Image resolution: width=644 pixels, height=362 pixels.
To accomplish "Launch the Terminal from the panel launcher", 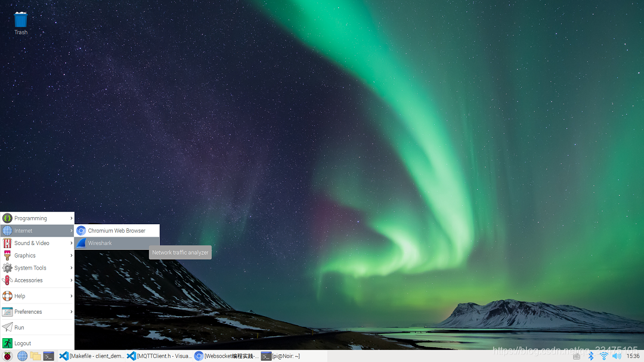I will coord(49,356).
